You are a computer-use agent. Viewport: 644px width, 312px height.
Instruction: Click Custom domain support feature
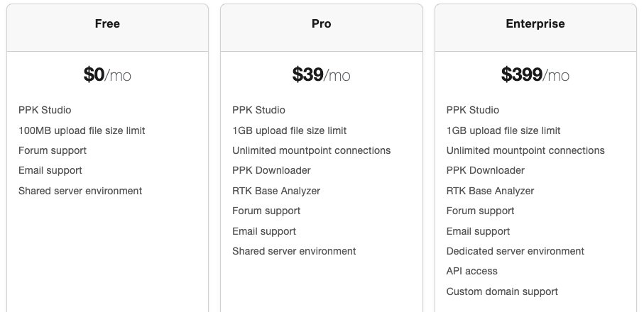point(502,291)
